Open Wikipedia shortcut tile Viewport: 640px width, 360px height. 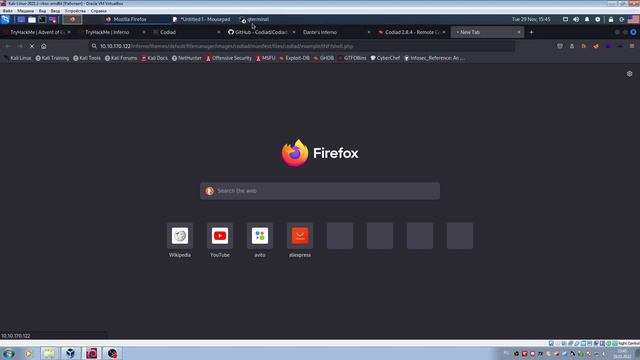[x=180, y=240]
